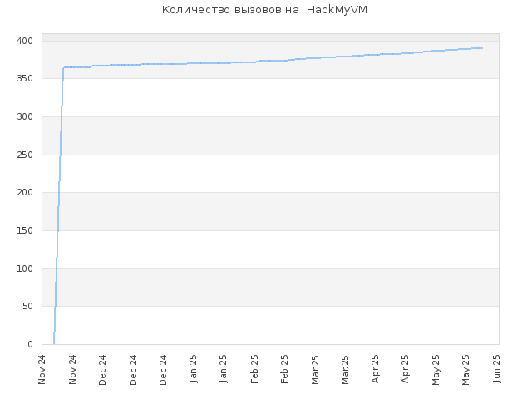Screen dimensions: 532x399
Task: Select the first Jan.25 x-axis label
Action: 194,369
